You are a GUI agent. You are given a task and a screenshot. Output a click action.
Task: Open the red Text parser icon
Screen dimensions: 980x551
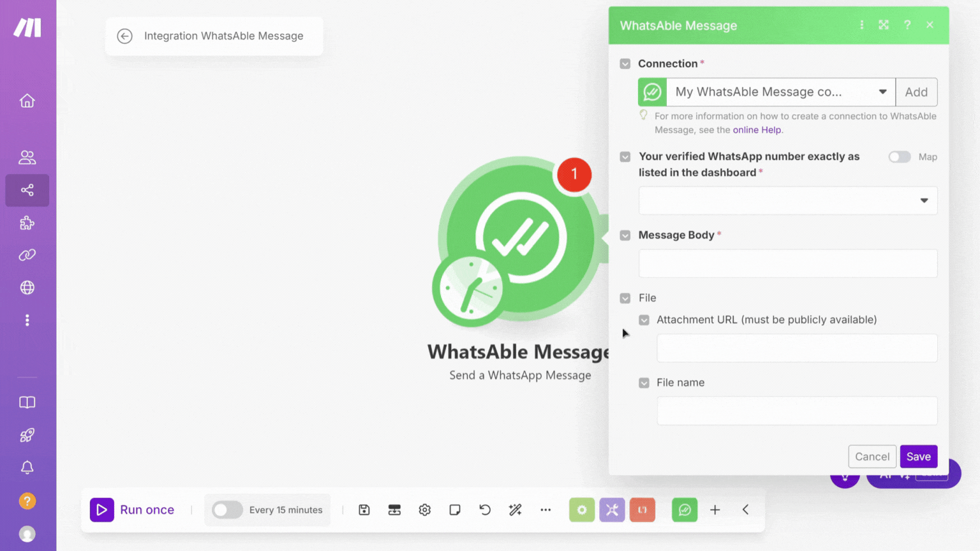coord(642,510)
